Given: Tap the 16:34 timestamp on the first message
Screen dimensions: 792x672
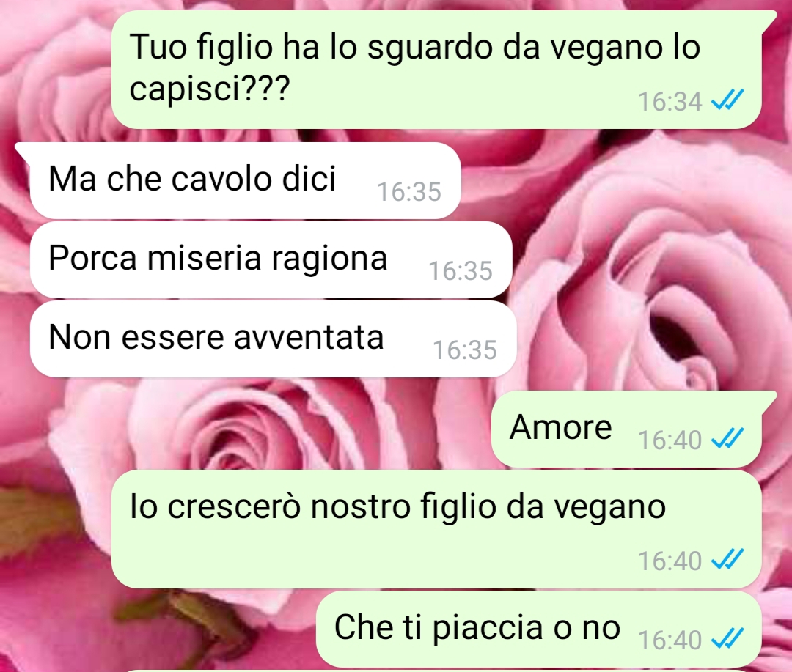Looking at the screenshot, I should coord(670,101).
